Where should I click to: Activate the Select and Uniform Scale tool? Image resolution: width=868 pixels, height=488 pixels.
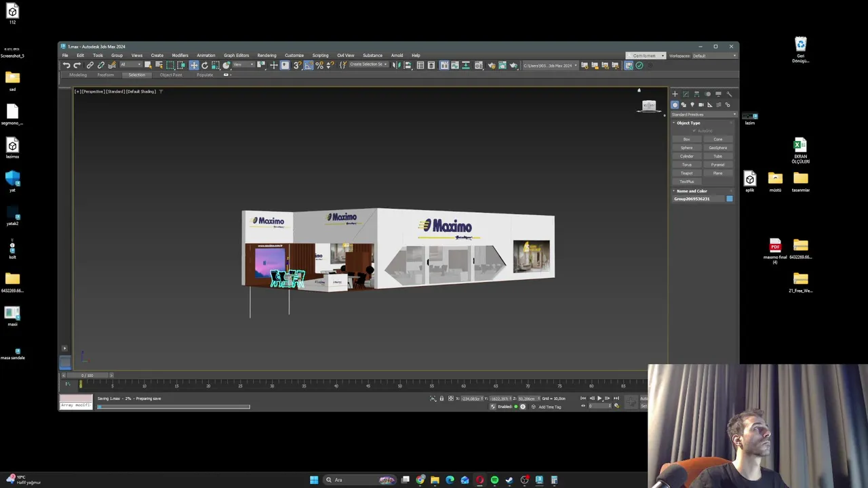coord(215,65)
